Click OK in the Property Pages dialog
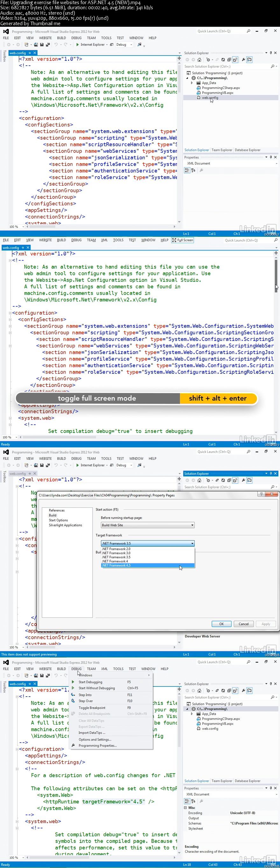 (x=221, y=624)
